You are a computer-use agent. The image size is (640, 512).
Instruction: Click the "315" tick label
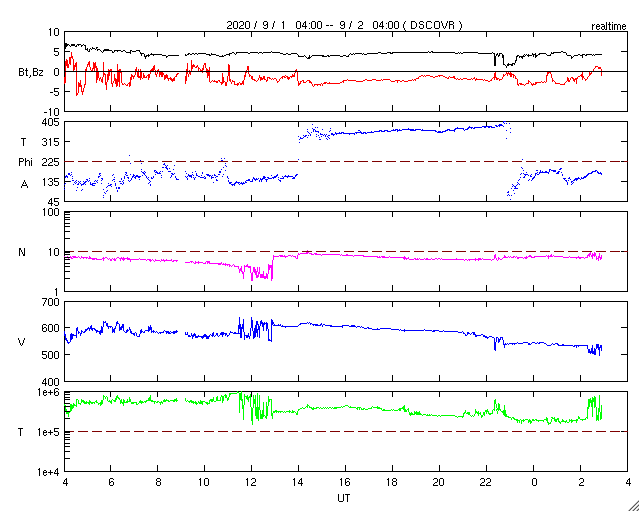[x=51, y=142]
